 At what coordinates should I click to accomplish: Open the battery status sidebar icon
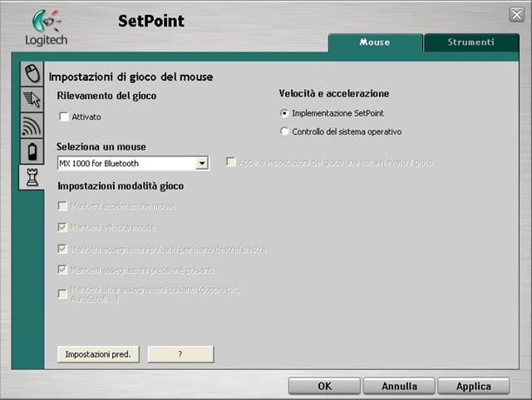tap(32, 151)
